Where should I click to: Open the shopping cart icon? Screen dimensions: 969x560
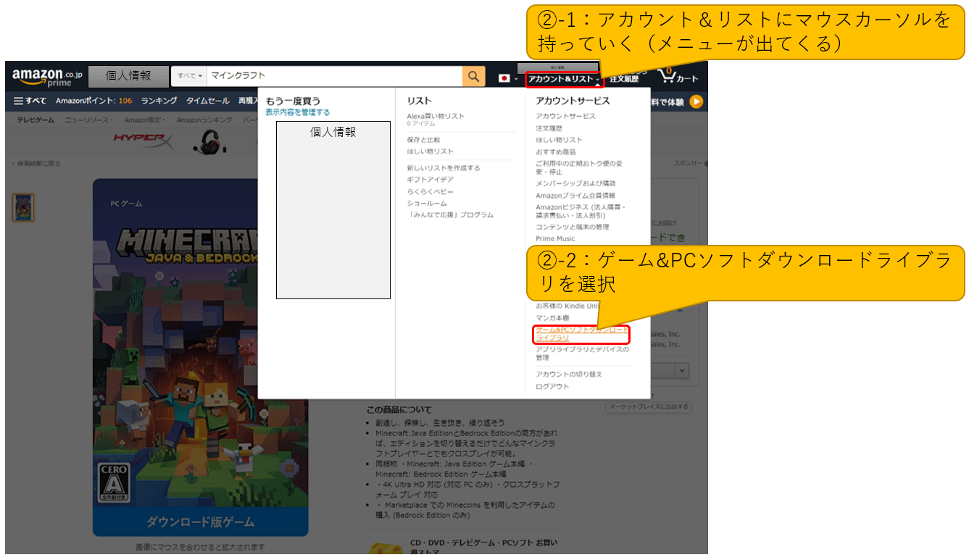pyautogui.click(x=678, y=76)
